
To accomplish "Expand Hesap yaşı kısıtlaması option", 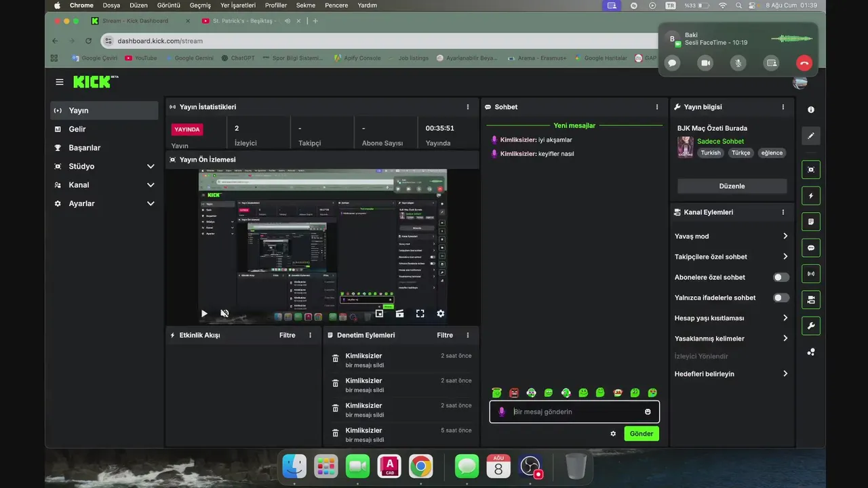I will point(732,318).
